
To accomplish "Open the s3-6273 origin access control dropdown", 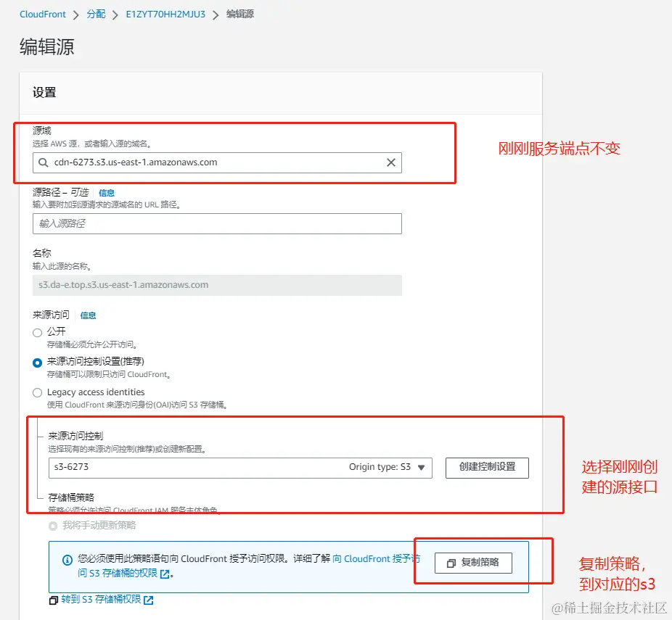I will (x=240, y=468).
